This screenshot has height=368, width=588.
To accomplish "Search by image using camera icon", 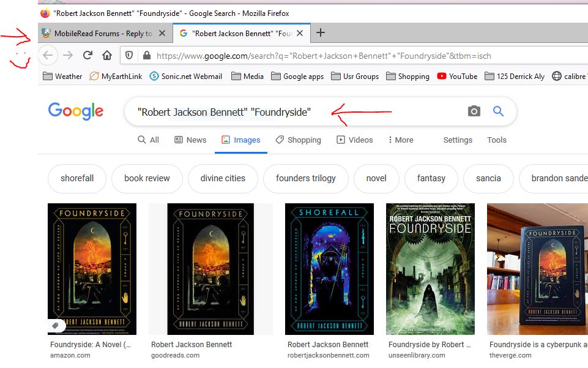I will pyautogui.click(x=474, y=111).
